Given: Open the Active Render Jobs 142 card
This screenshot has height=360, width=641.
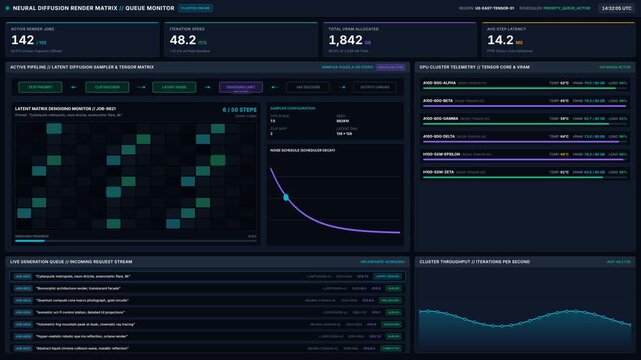Looking at the screenshot, I should (83, 40).
